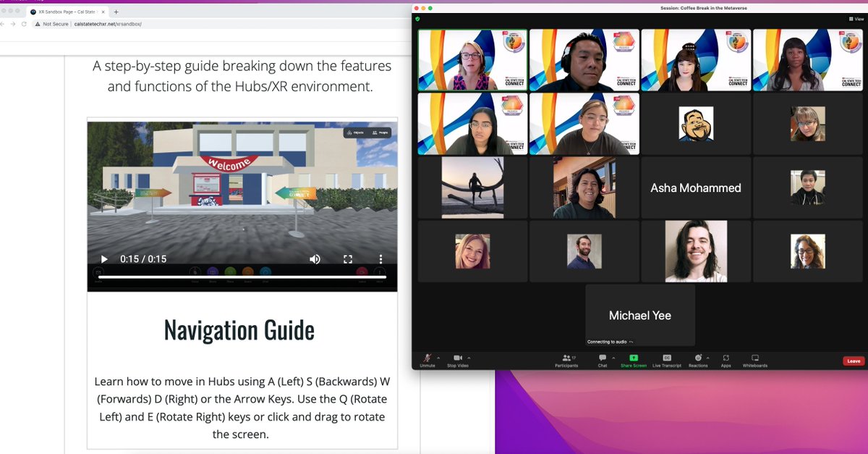Viewport: 868px width, 454px height.
Task: Enter fullscreen on the video player
Action: [348, 259]
